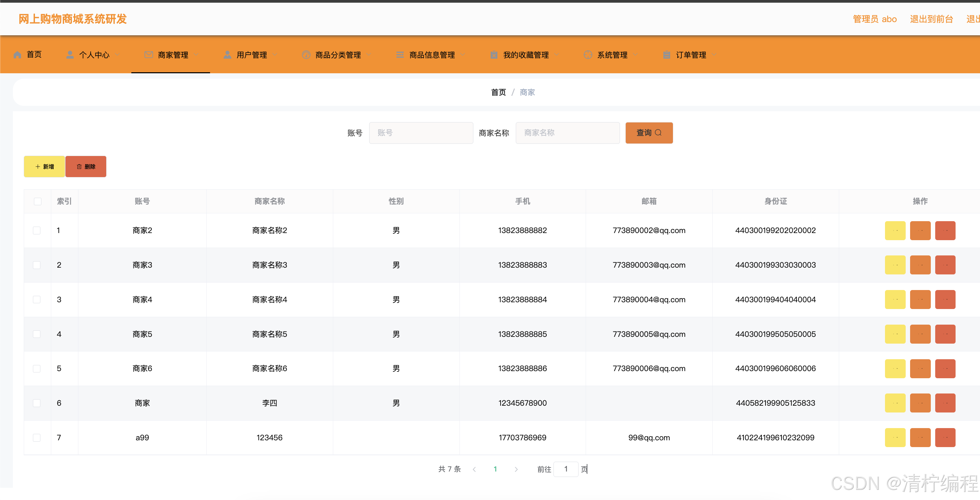Viewport: 980px width, 500px height.
Task: Tick the select-all checkbox in table header
Action: point(37,201)
